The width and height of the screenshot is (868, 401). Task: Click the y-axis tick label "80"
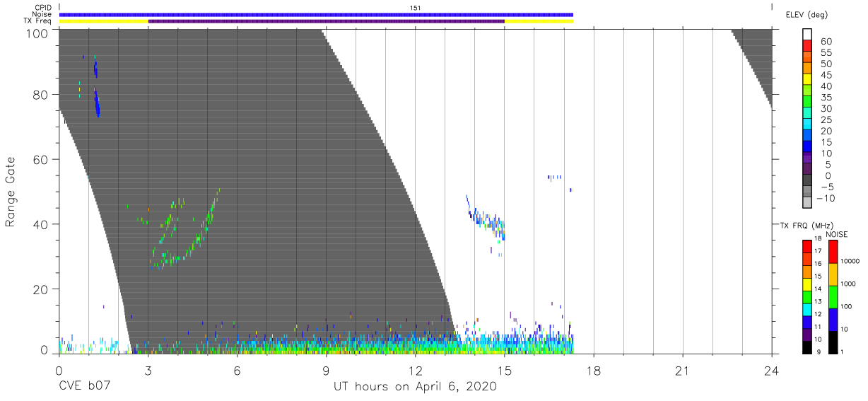pos(42,95)
